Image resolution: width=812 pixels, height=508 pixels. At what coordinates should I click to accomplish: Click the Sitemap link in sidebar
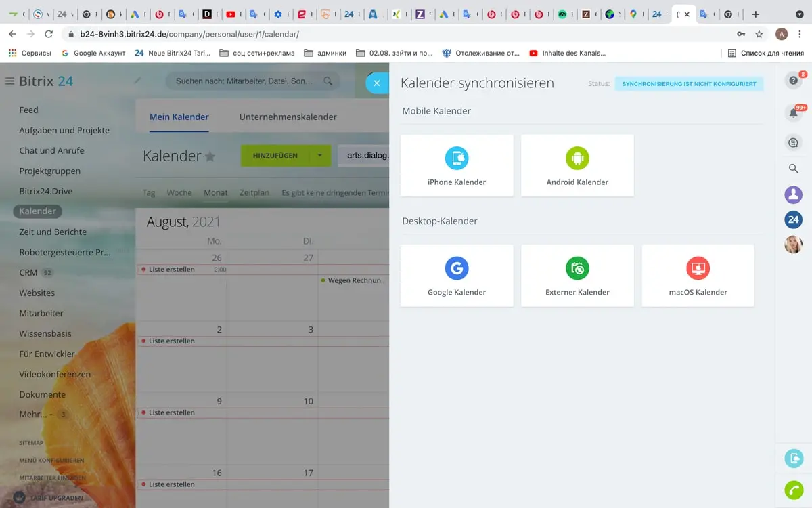click(x=31, y=443)
